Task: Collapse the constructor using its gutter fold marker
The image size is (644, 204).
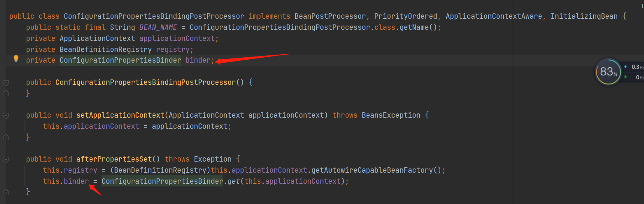Action: coord(6,83)
